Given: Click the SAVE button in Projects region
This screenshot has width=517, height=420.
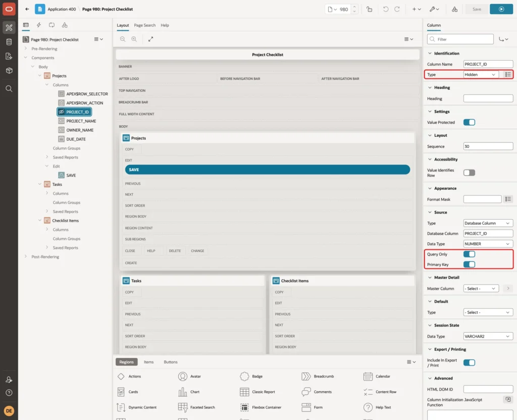Looking at the screenshot, I should tap(268, 170).
